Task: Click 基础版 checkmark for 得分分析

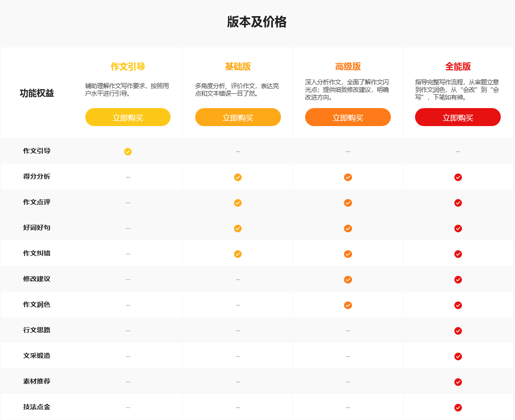Action: pos(238,177)
